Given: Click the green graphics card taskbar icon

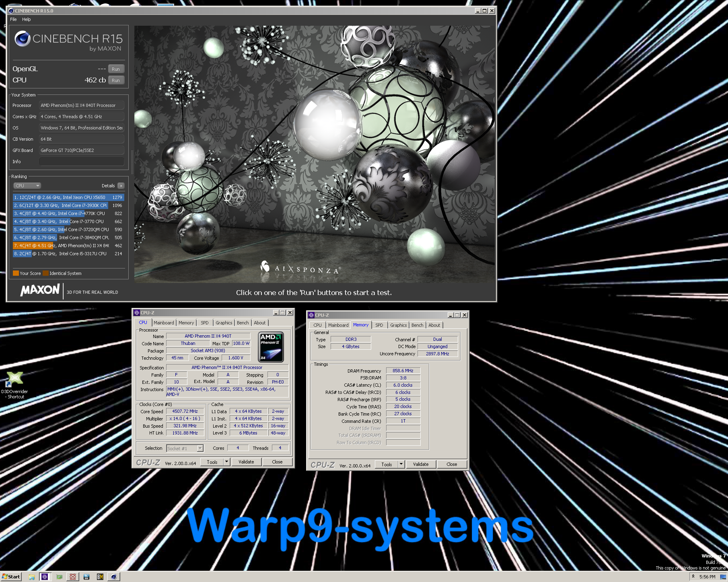Looking at the screenshot, I should click(59, 577).
